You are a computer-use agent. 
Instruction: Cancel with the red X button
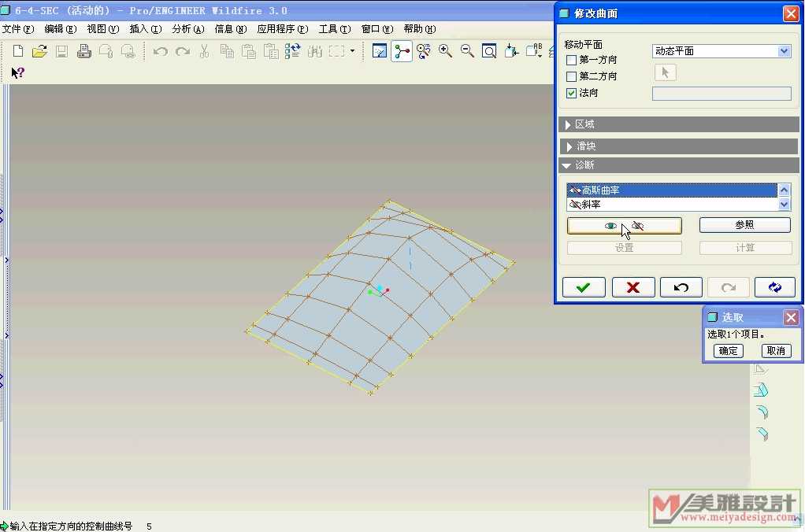coord(633,287)
